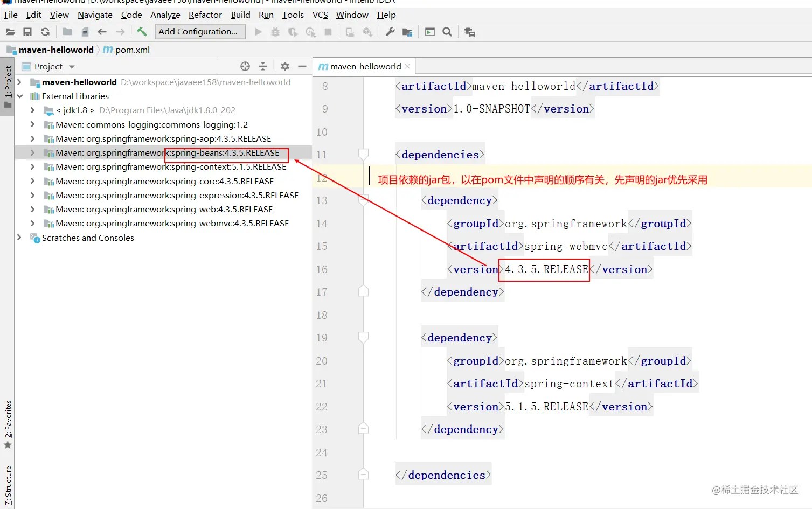Image resolution: width=812 pixels, height=509 pixels.
Task: Select spring-web:4.3.5.RELEASE library row
Action: click(x=163, y=209)
